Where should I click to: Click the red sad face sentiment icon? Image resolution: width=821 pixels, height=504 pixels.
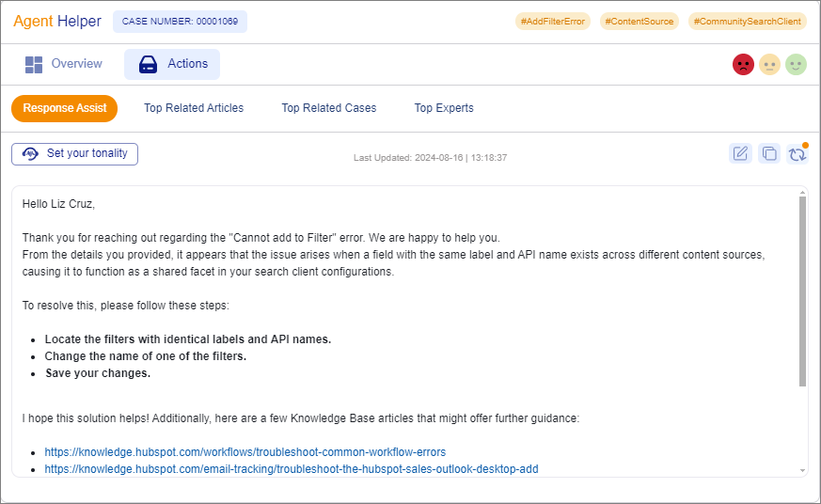coord(743,65)
